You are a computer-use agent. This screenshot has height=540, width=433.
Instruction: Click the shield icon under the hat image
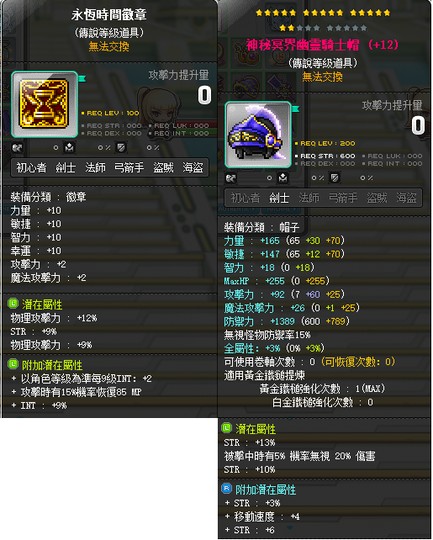(x=334, y=178)
